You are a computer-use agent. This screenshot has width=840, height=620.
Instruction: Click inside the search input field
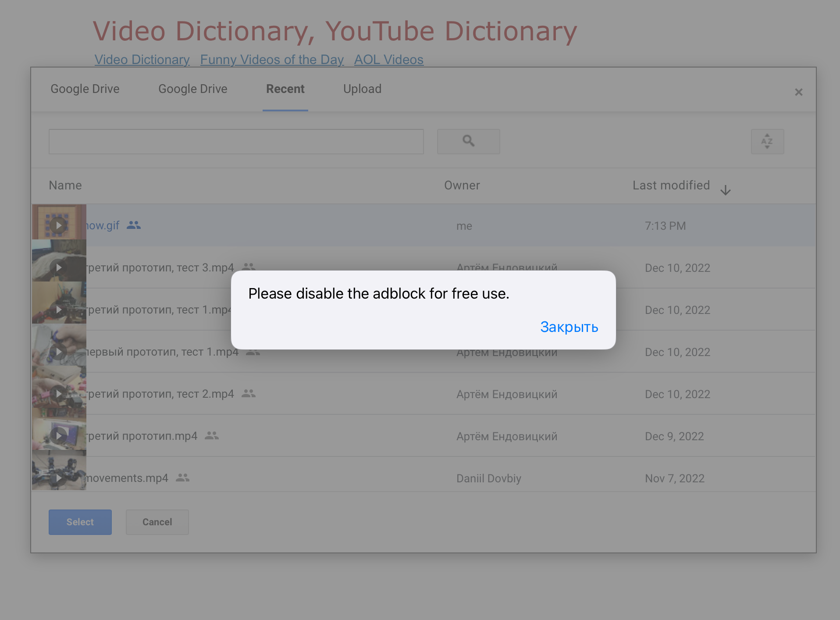click(x=236, y=141)
